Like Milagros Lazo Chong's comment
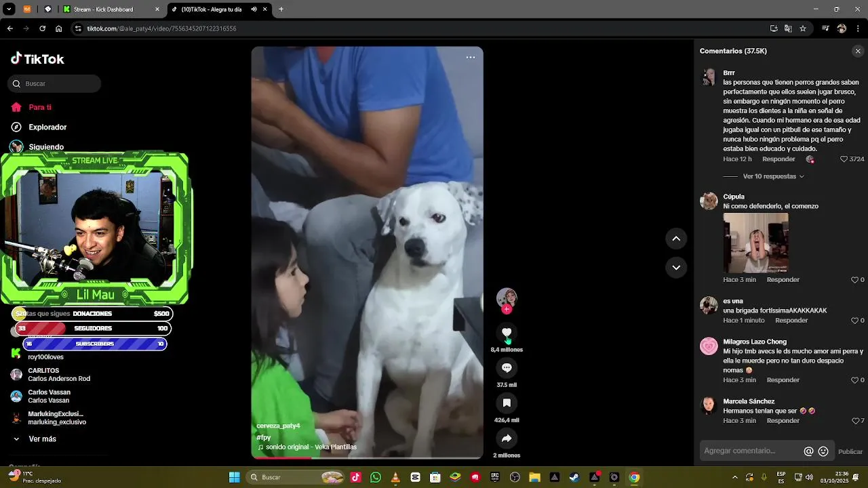868x488 pixels. 854,380
